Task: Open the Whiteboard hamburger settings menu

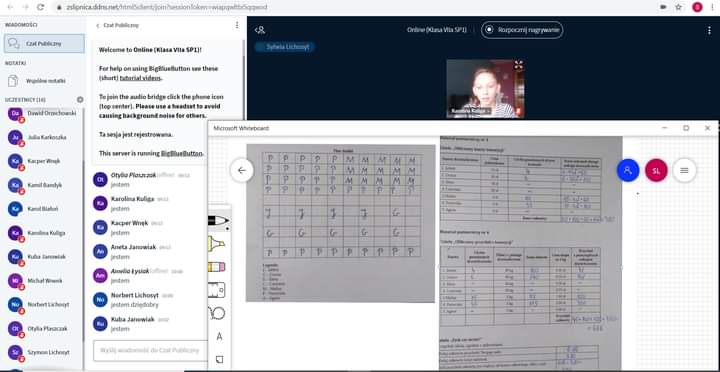Action: click(684, 170)
